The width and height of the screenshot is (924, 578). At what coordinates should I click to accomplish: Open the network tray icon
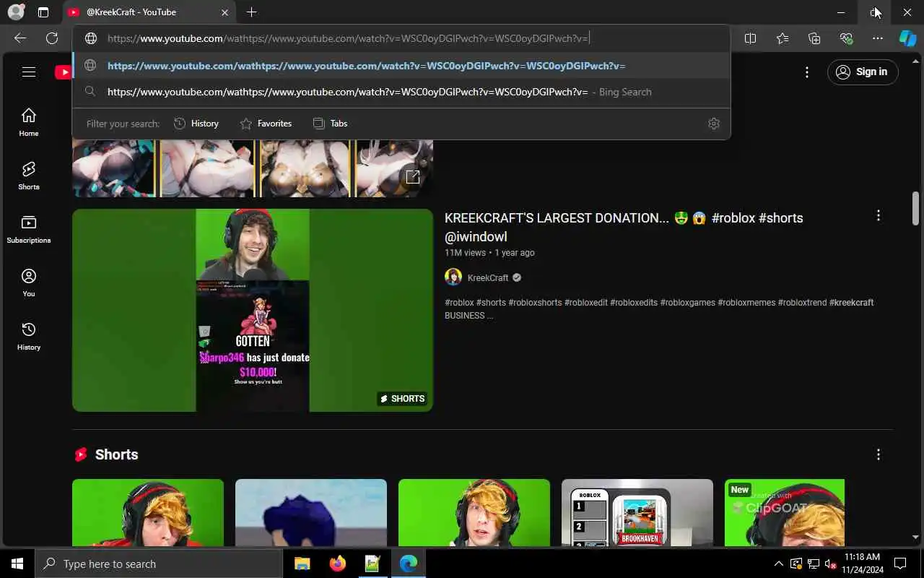click(x=813, y=564)
